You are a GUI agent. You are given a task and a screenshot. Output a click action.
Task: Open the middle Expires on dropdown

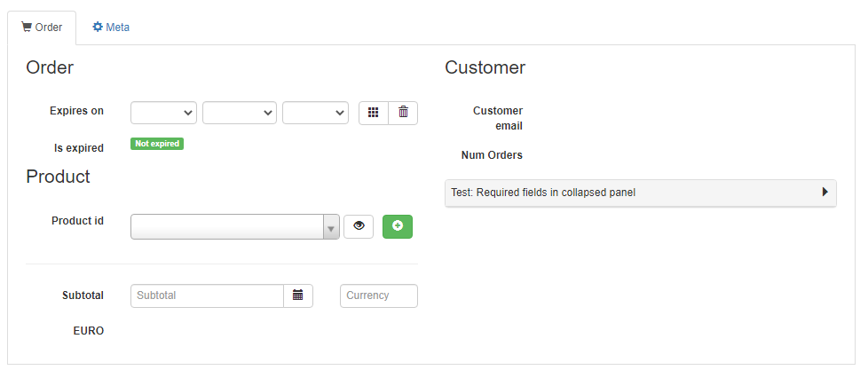coord(240,113)
